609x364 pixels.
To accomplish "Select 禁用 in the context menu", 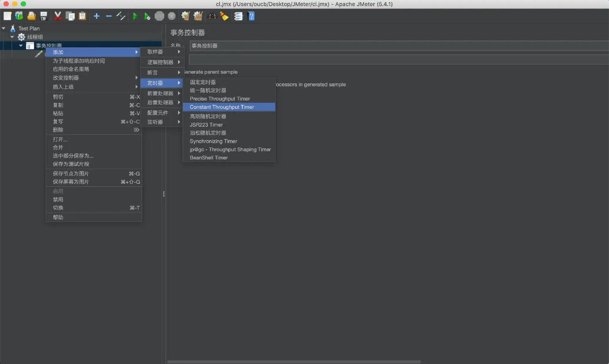I will 58,200.
